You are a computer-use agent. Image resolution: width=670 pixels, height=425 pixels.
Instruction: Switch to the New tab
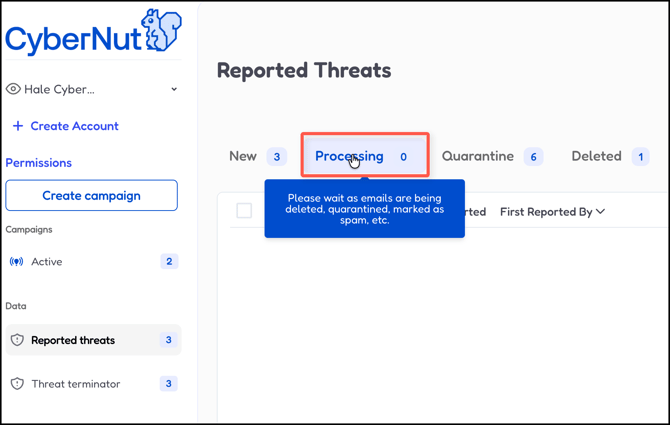243,156
